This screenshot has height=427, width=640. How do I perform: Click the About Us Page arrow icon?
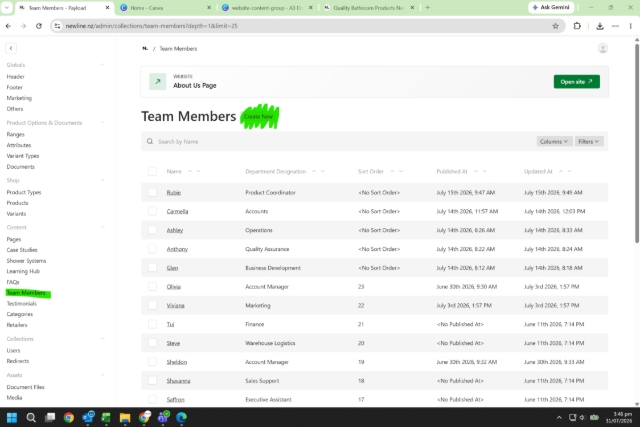click(158, 82)
